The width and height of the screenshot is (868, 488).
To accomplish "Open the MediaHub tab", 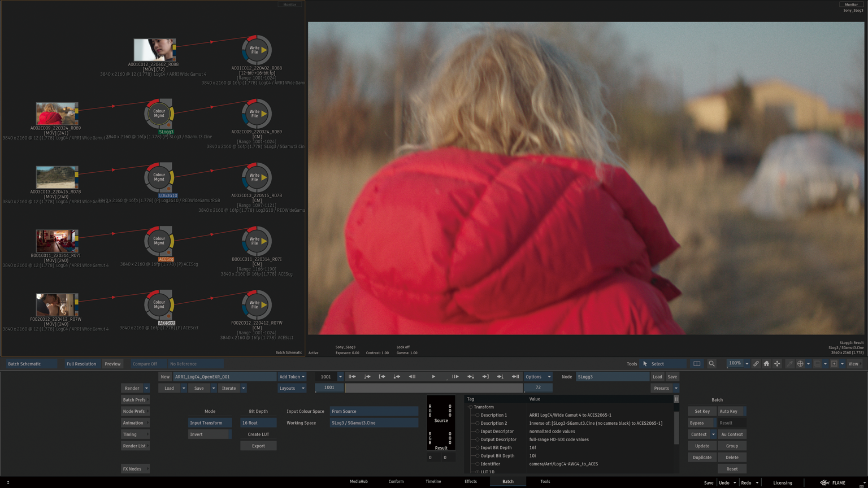I will 358,482.
